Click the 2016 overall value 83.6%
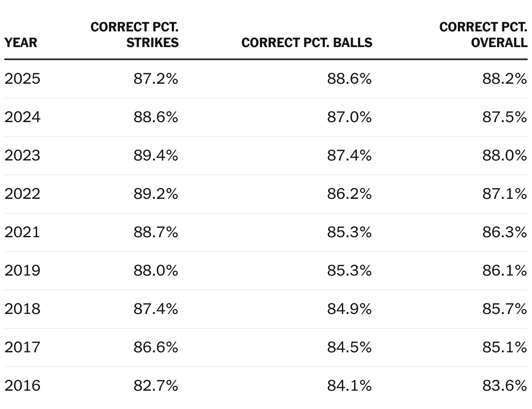Image resolution: width=532 pixels, height=409 pixels. pos(505,386)
